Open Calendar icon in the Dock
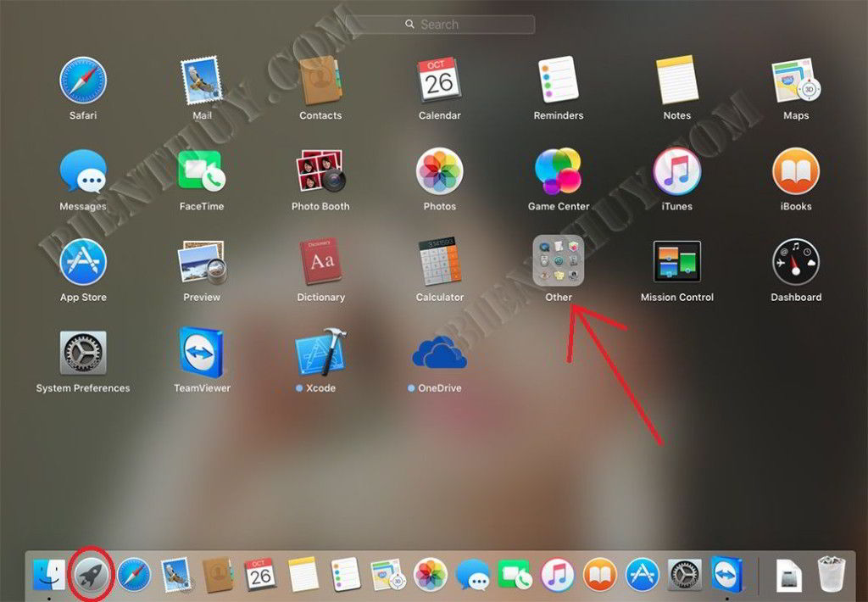 (x=260, y=575)
